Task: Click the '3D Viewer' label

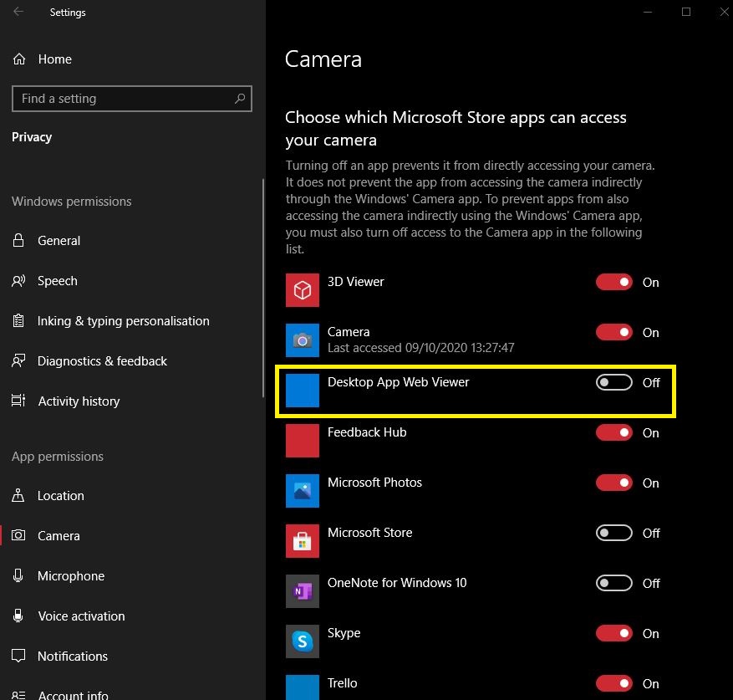Action: [355, 281]
